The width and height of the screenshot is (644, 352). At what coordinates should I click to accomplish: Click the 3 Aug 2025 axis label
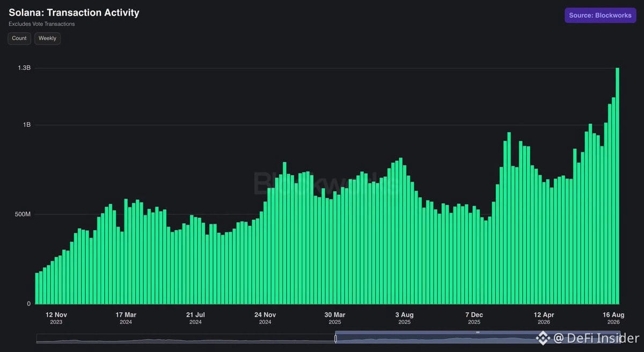coord(405,318)
